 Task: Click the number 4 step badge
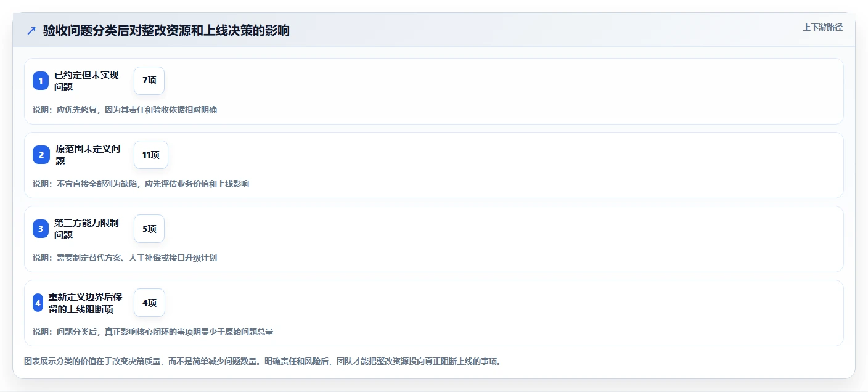tap(38, 303)
